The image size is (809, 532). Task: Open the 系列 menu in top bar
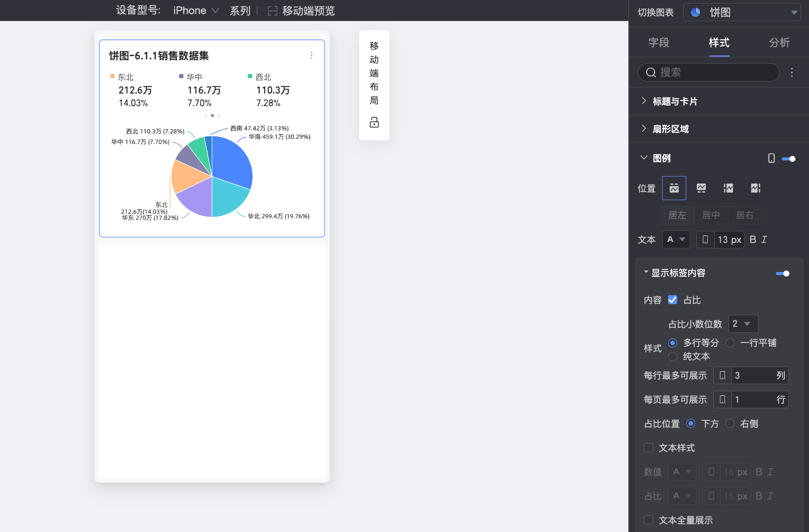tap(240, 11)
